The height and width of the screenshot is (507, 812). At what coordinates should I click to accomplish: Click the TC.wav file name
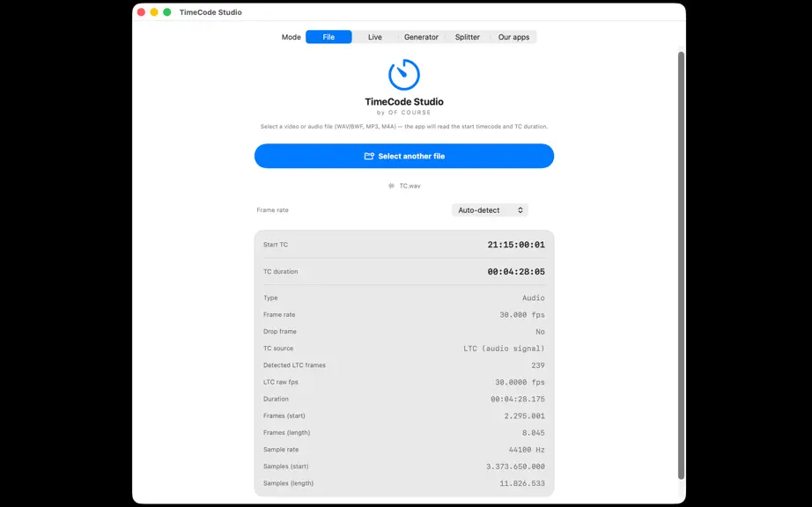click(x=410, y=186)
